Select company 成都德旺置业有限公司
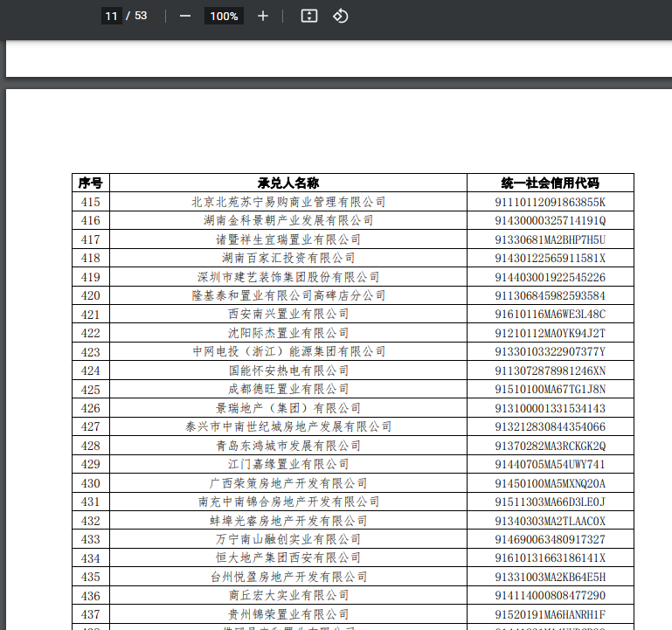The width and height of the screenshot is (672, 630). pos(288,389)
